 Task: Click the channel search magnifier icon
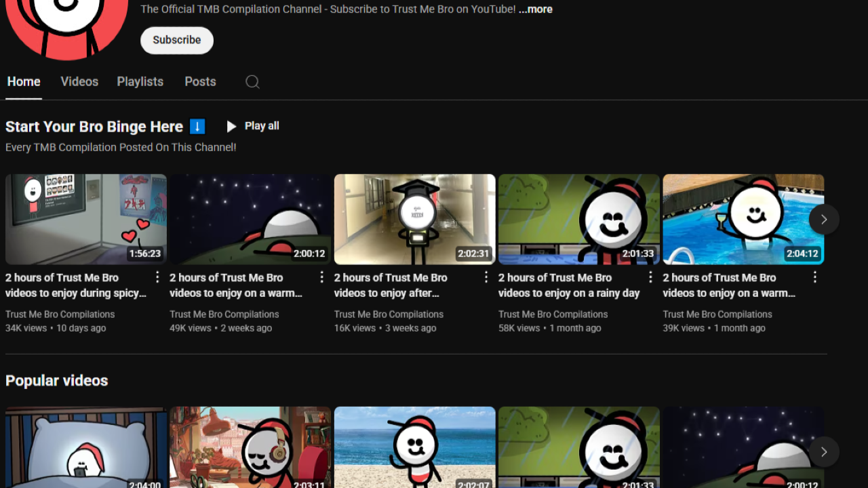(252, 82)
